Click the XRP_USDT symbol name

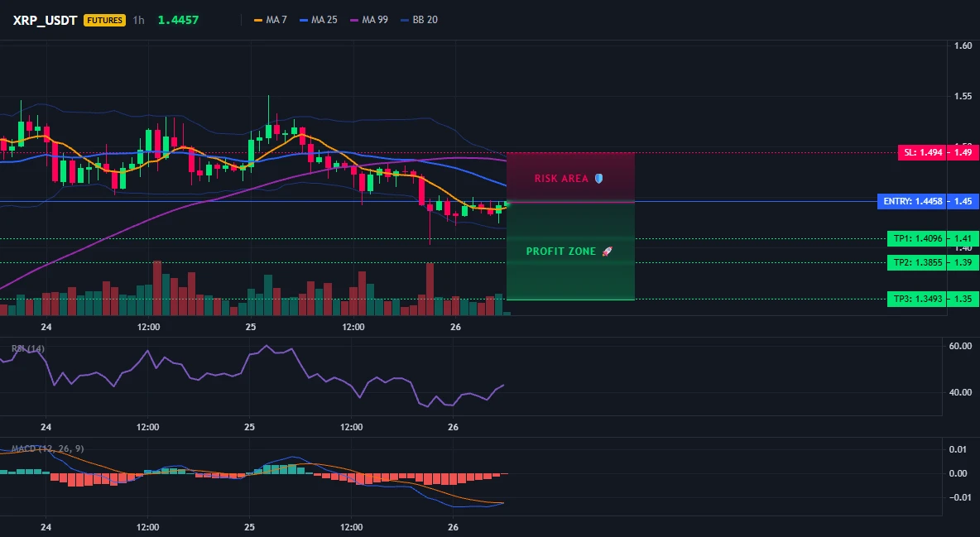[x=45, y=20]
